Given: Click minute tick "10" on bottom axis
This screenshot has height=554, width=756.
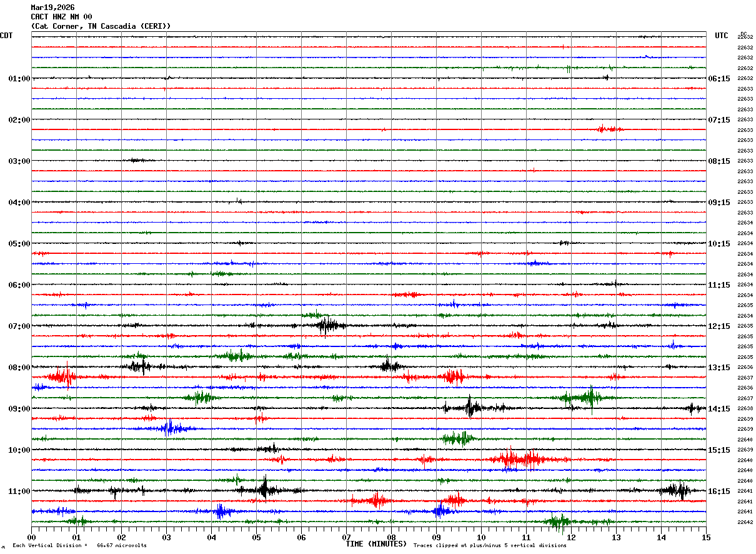Looking at the screenshot, I should 481,537.
